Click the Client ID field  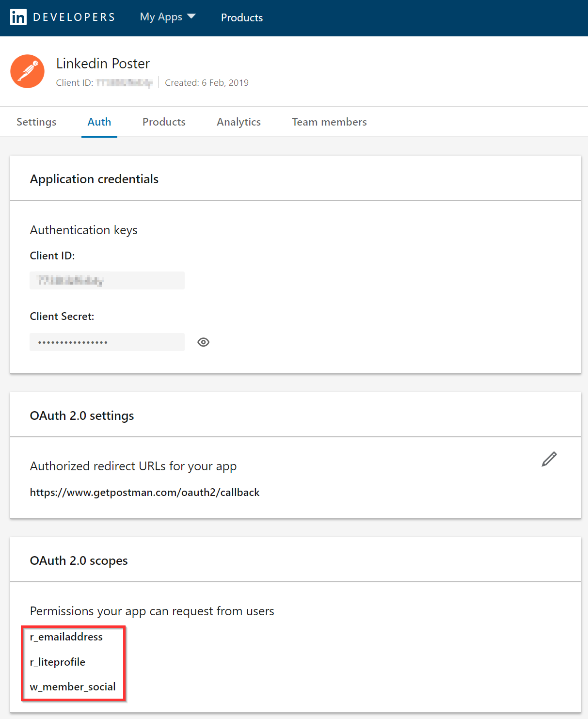point(107,280)
